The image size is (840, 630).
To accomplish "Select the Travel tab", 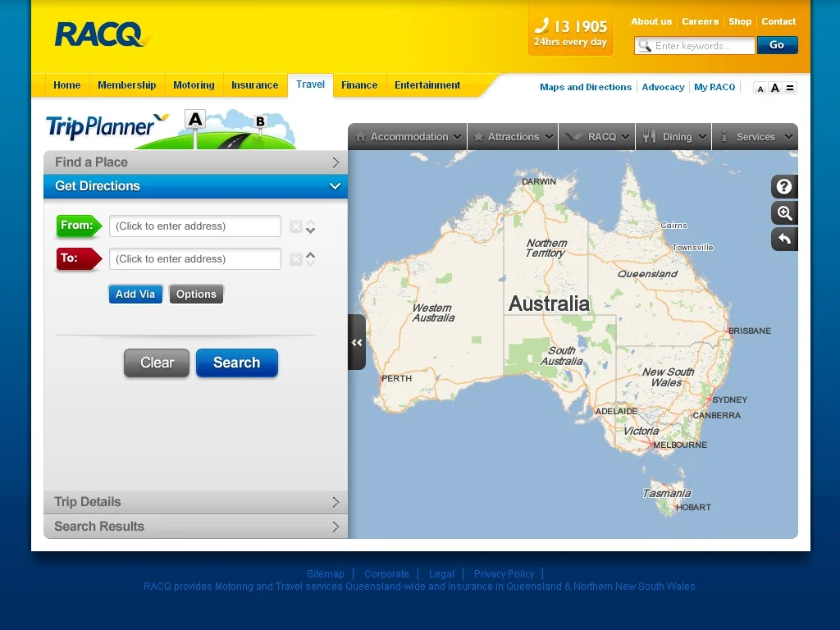I will 311,84.
